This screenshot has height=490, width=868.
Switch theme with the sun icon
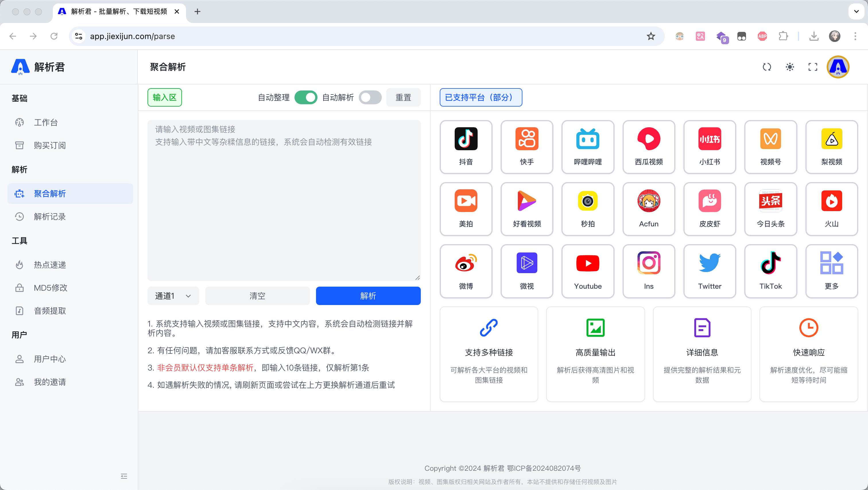coord(790,67)
